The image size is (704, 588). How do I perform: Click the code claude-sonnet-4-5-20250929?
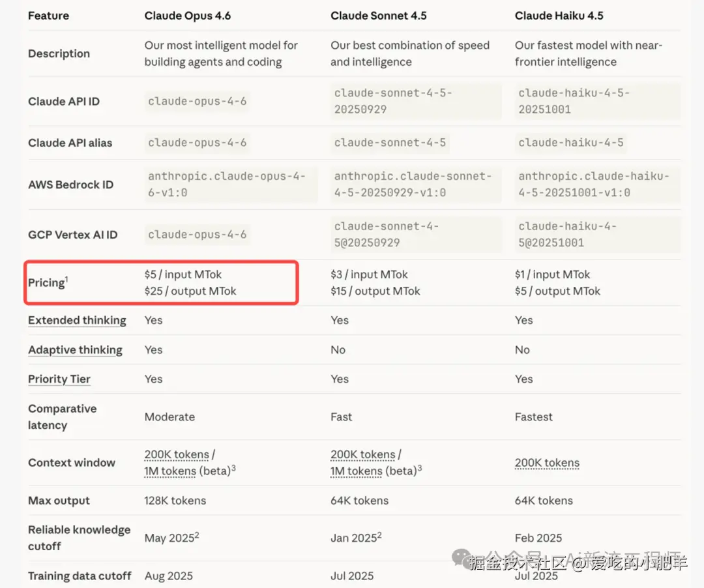416,101
